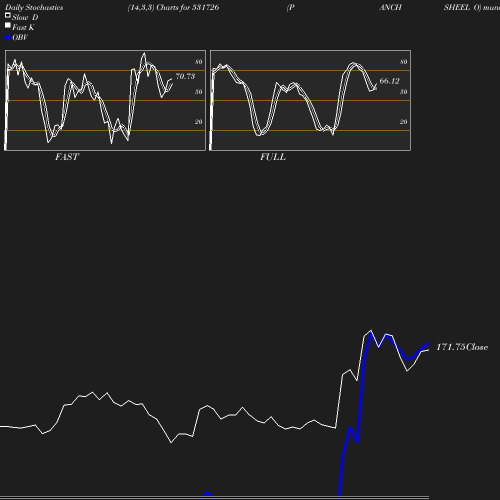This screenshot has width=500, height=500.
Task: Click the 171.75 Close price label
Action: (x=462, y=347)
